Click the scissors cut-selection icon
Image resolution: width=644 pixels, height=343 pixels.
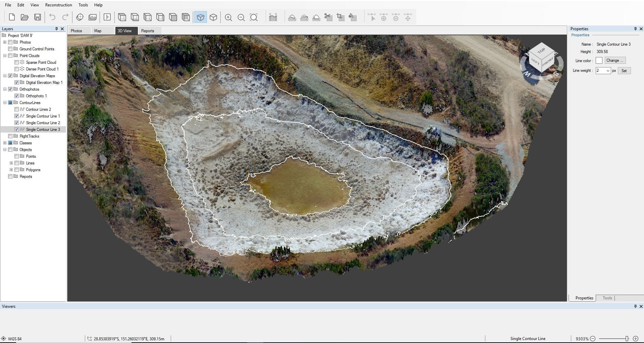pos(328,17)
